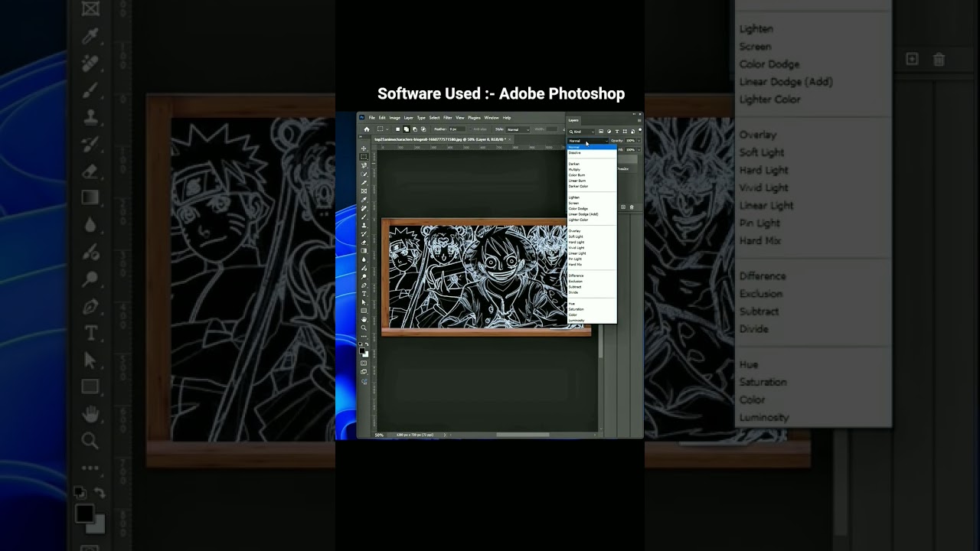Open the Filter menu
The height and width of the screenshot is (551, 980).
pos(448,118)
